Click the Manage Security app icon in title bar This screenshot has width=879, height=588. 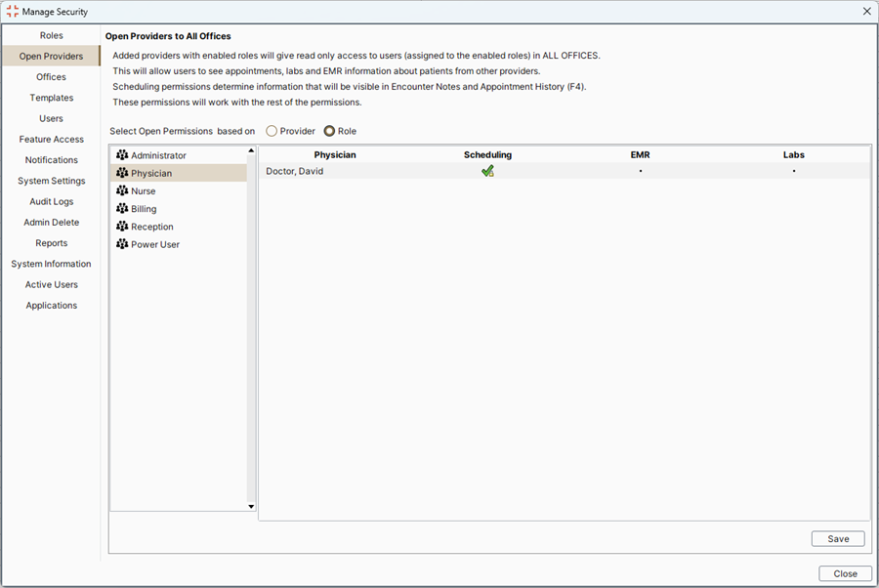(13, 12)
